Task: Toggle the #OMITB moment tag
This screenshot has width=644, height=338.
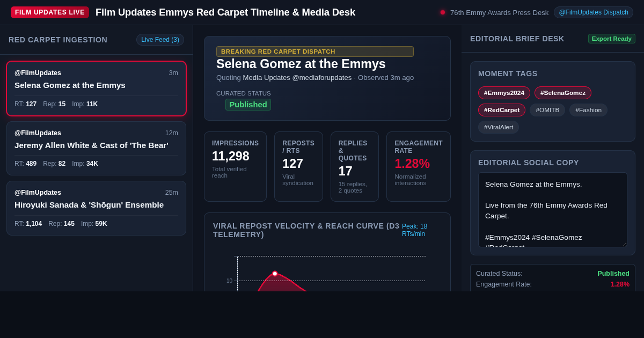Action: click(547, 110)
